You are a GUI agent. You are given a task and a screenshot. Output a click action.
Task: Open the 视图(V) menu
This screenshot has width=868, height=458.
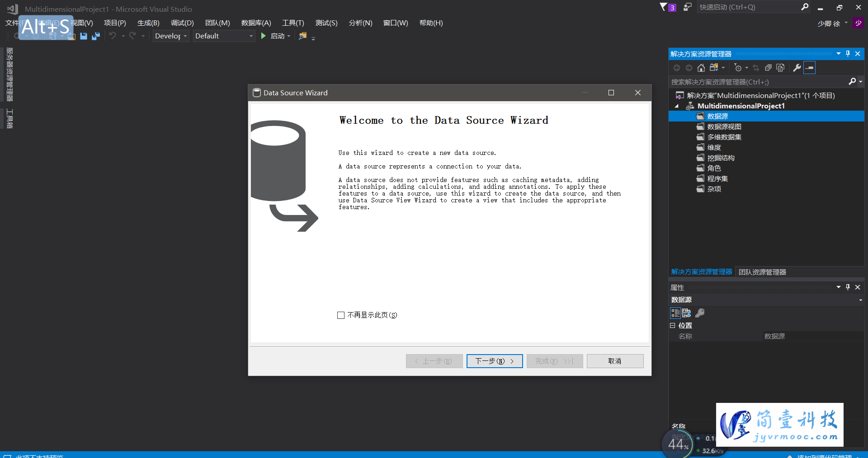[x=82, y=23]
